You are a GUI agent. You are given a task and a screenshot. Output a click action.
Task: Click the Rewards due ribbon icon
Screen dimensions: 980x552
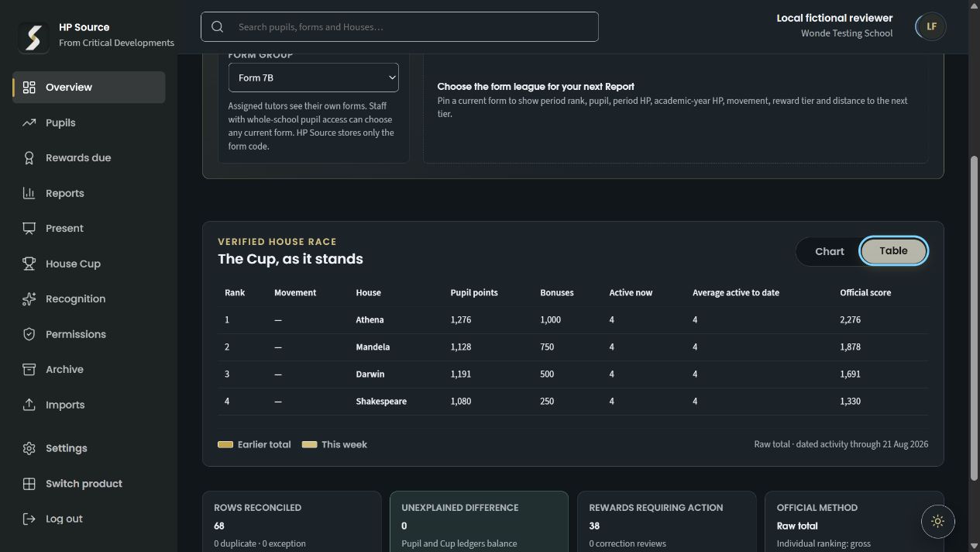29,158
